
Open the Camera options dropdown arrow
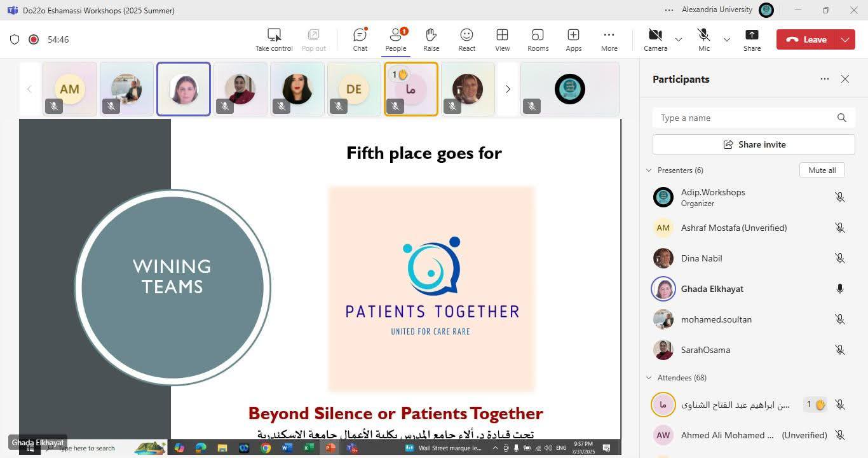tap(679, 39)
